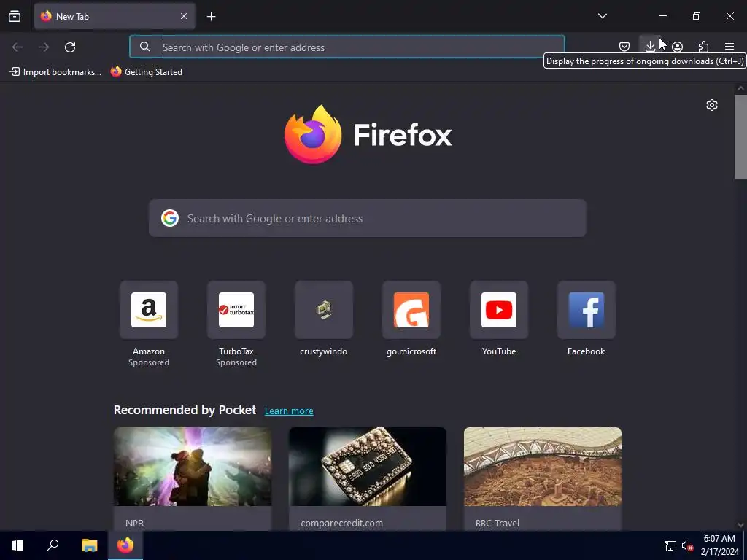Image resolution: width=747 pixels, height=560 pixels.
Task: Click the Sponsored label under TurboTax
Action: [x=236, y=363]
